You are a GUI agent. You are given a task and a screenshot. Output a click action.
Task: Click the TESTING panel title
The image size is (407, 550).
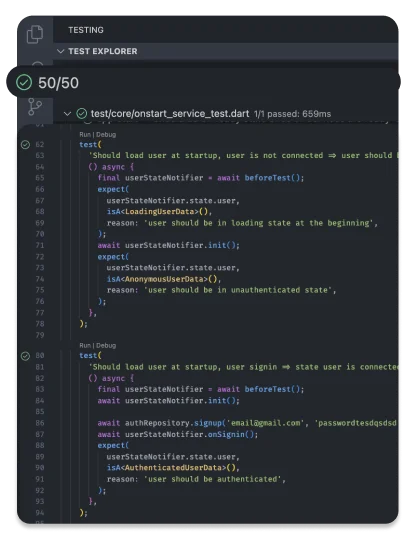(x=86, y=30)
